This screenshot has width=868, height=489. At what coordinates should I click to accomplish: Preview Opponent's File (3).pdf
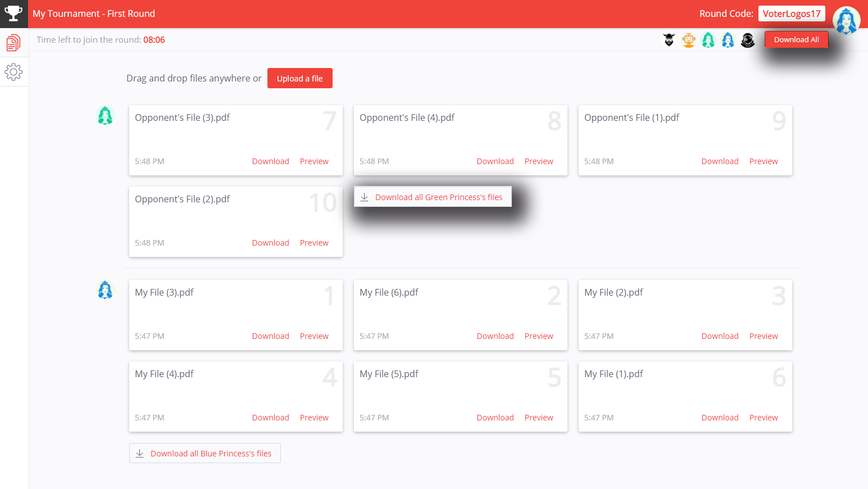coord(314,161)
